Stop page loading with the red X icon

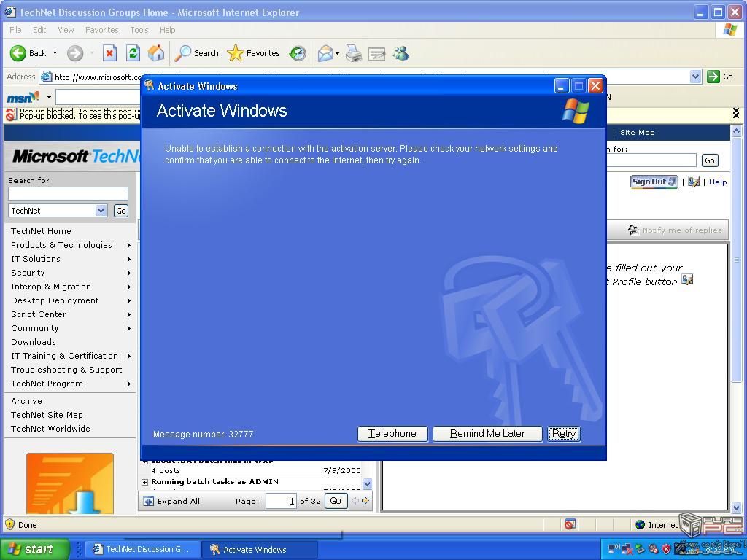[x=109, y=53]
